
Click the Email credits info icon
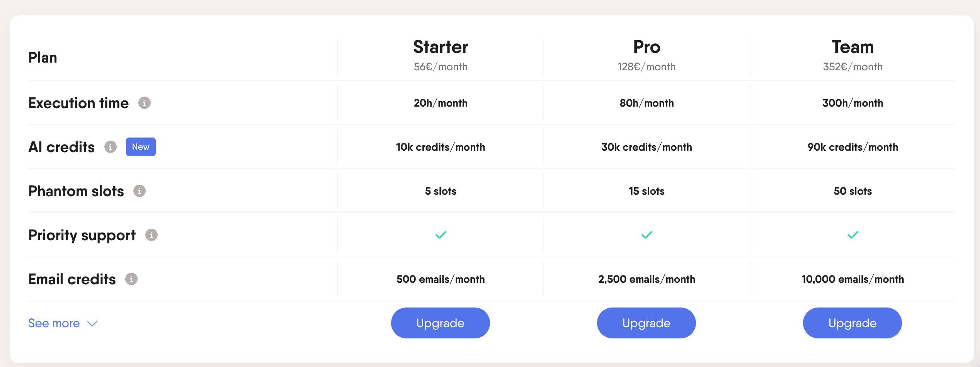click(x=131, y=279)
